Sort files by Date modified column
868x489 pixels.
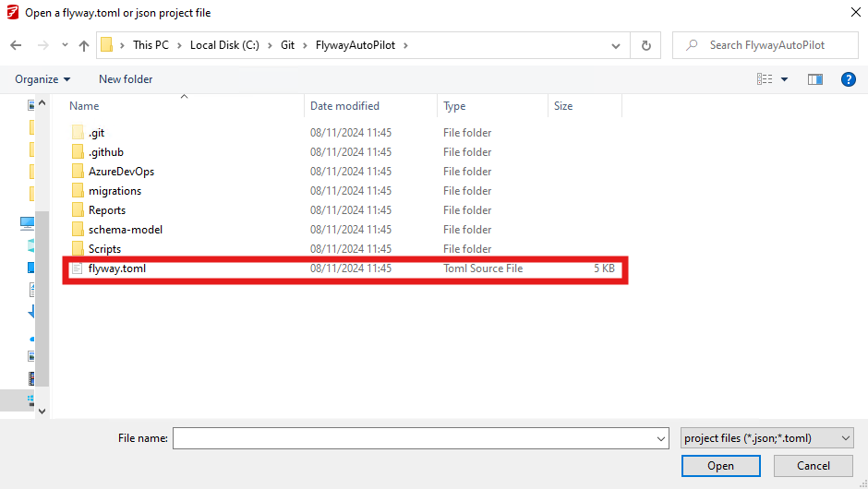pos(344,106)
